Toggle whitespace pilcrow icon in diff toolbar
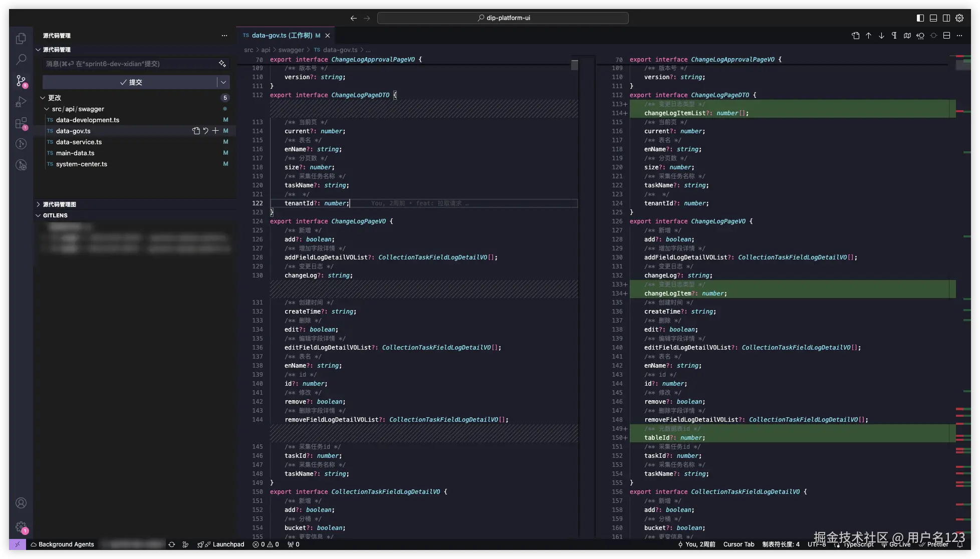Viewport: 980px width, 559px height. pyautogui.click(x=894, y=36)
